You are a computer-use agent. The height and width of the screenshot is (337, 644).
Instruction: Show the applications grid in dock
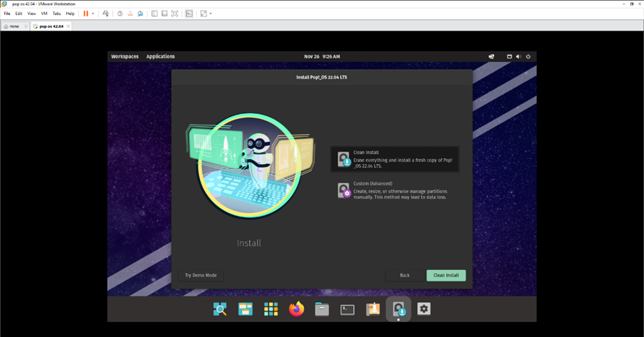click(x=271, y=309)
